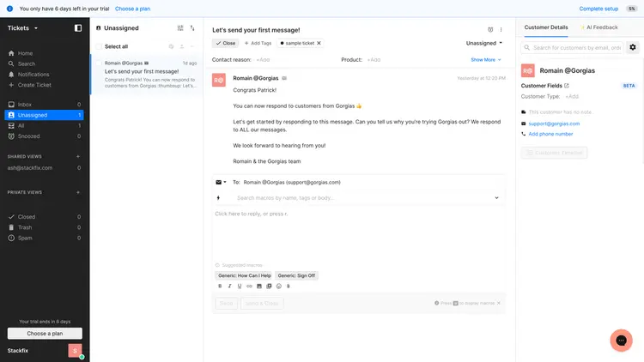Open the ticket more options menu
This screenshot has width=644, height=362.
[501, 29]
